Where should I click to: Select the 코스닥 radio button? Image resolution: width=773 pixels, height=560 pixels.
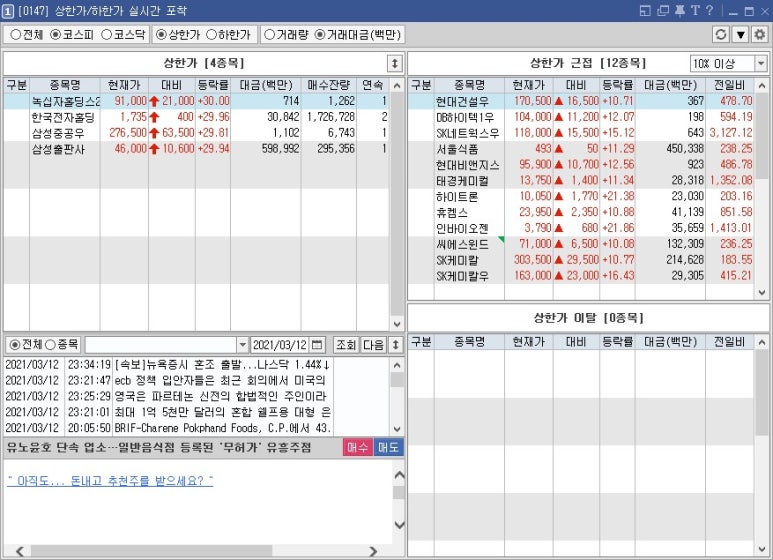[106, 35]
